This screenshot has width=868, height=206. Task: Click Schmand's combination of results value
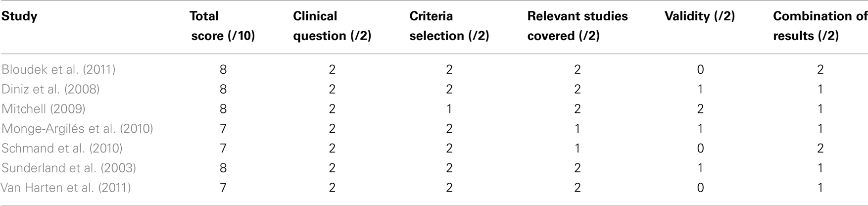pyautogui.click(x=820, y=149)
